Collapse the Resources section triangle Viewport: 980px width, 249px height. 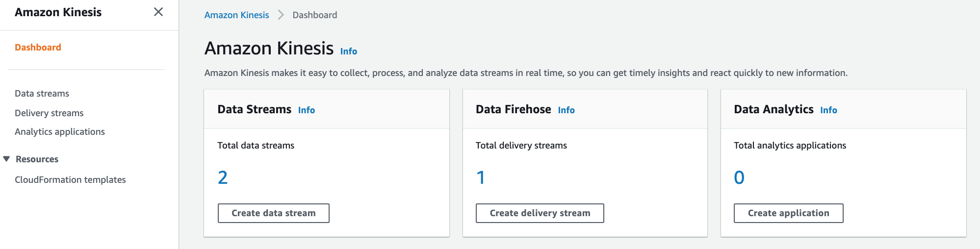(6, 159)
